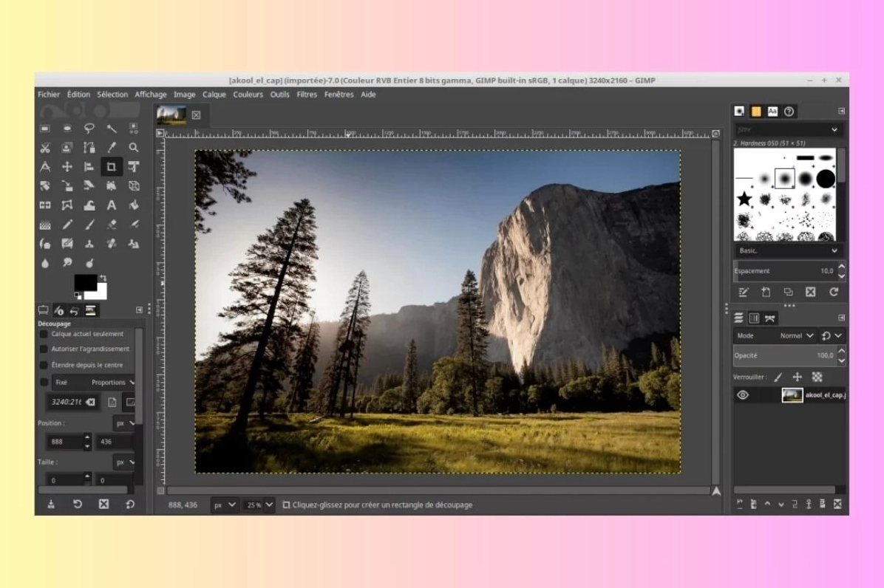Image resolution: width=884 pixels, height=588 pixels.
Task: Open the Basic brush preset dropdown
Action: coord(788,250)
